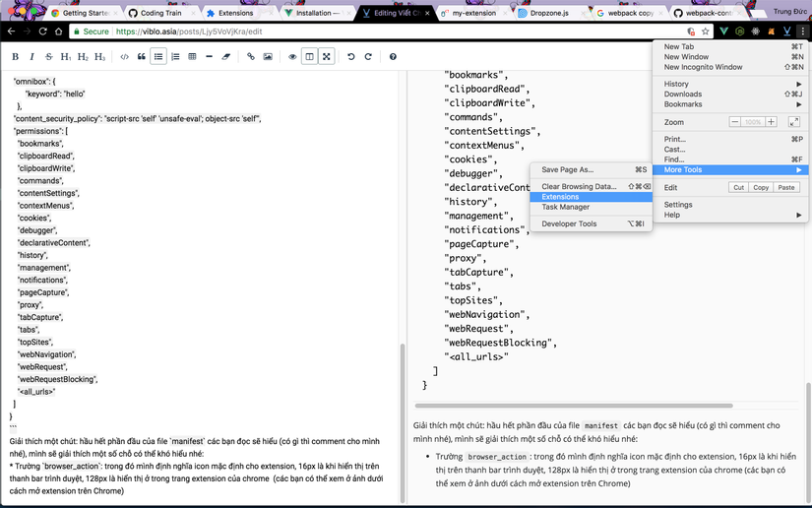Toggle fullscreen editor mode

(x=326, y=57)
